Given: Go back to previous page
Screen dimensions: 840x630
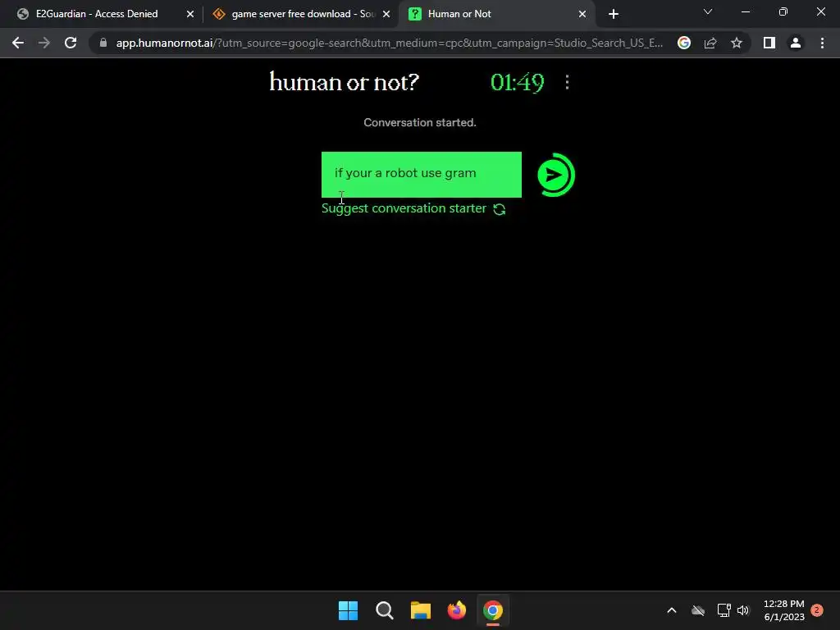Looking at the screenshot, I should click(x=18, y=43).
